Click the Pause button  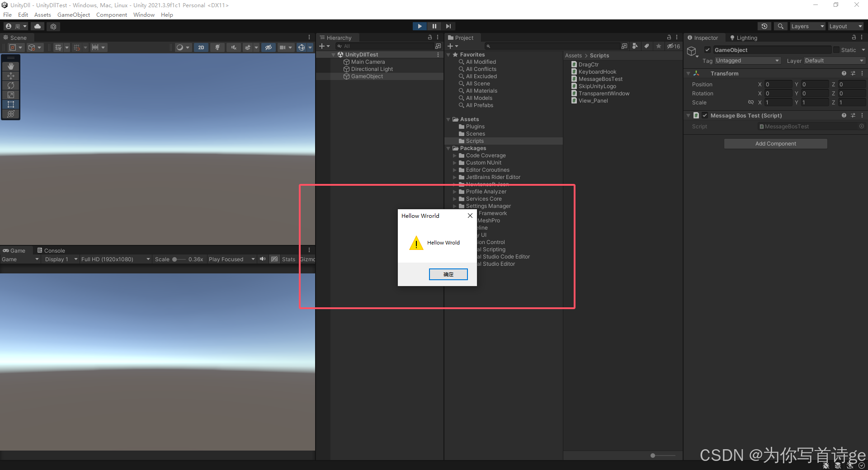click(434, 26)
